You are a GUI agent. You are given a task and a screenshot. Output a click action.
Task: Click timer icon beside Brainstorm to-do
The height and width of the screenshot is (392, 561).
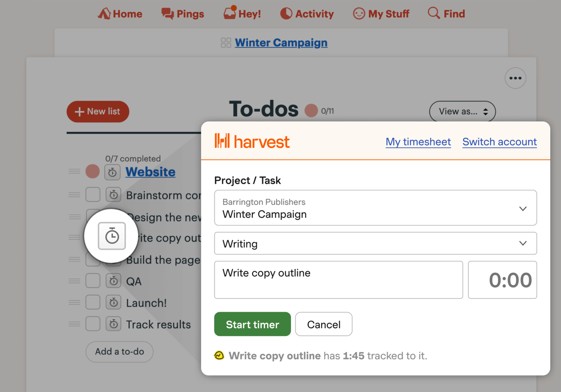(113, 195)
